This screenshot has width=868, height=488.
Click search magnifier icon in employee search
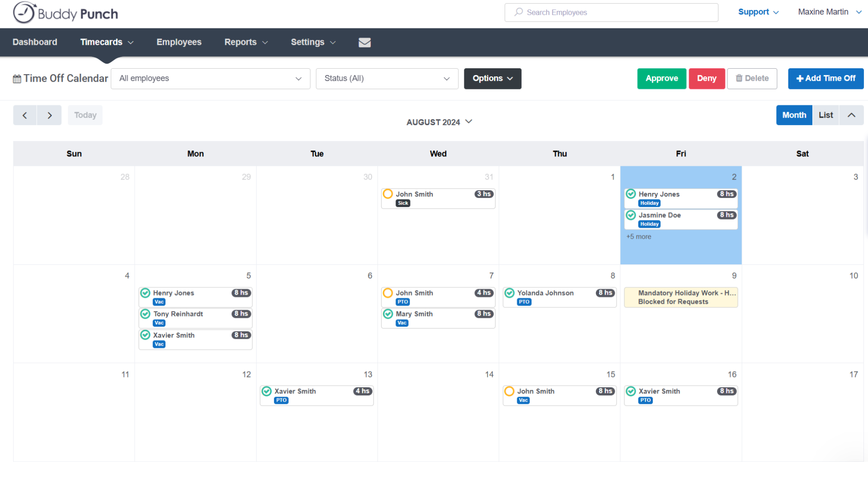tap(519, 12)
